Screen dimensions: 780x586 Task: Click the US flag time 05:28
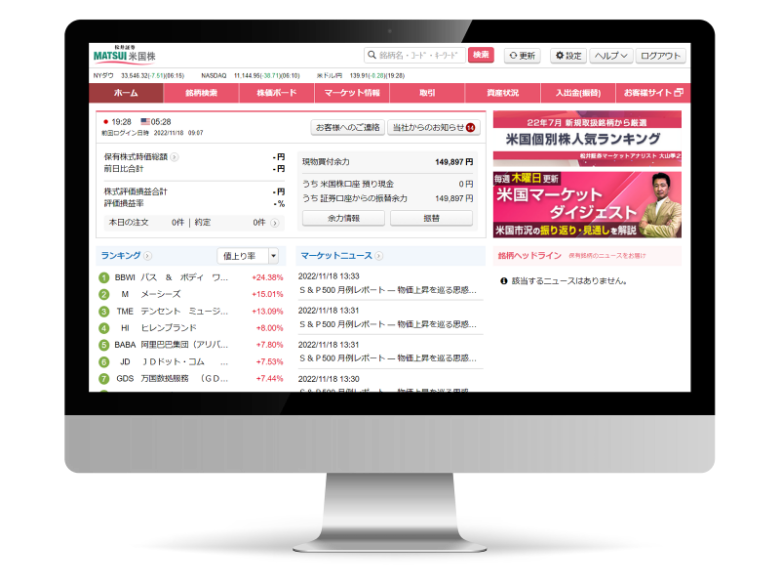[156, 122]
